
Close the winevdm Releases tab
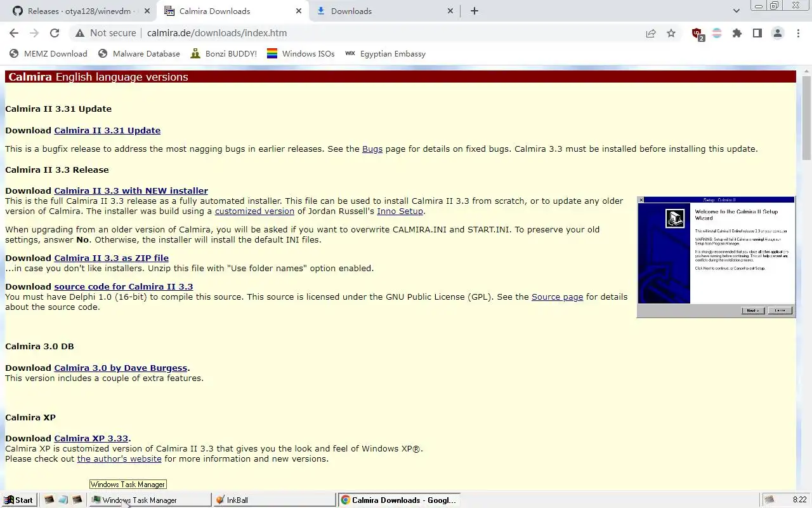pyautogui.click(x=147, y=11)
